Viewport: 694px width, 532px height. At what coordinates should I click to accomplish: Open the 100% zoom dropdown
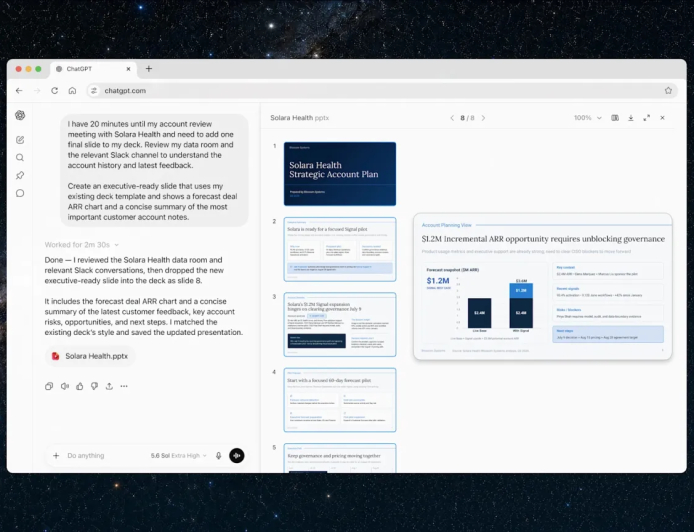588,118
